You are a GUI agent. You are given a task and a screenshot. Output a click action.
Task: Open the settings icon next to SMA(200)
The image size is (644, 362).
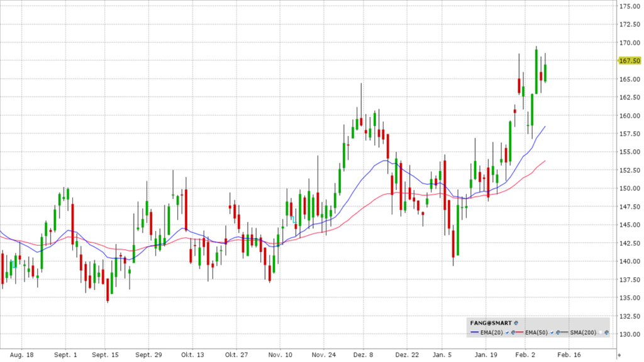pos(606,332)
